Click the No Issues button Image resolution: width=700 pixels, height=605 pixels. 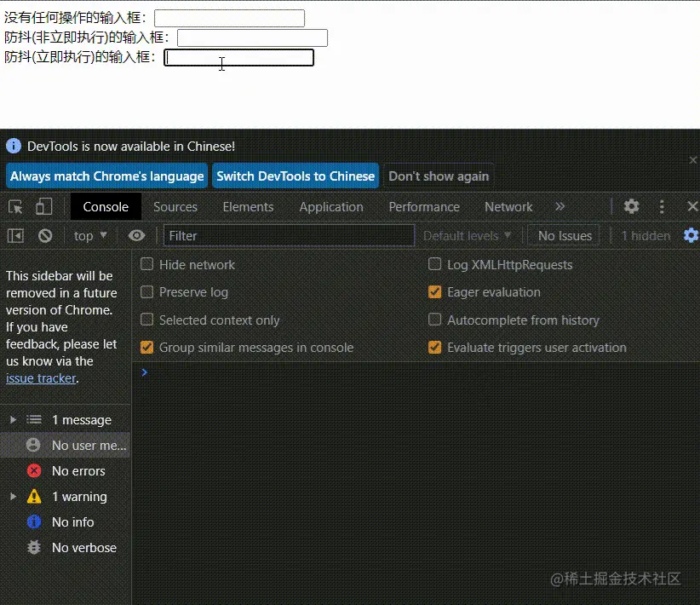click(565, 235)
